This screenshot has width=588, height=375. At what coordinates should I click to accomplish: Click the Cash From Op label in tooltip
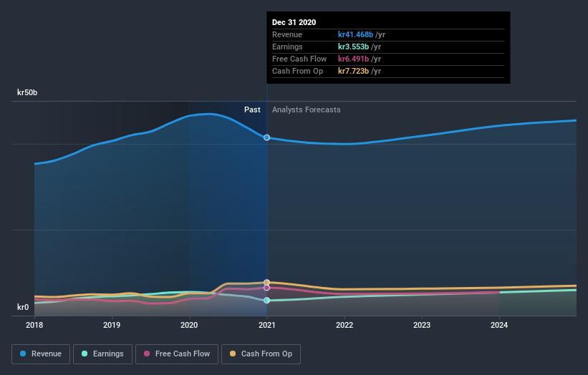(297, 71)
